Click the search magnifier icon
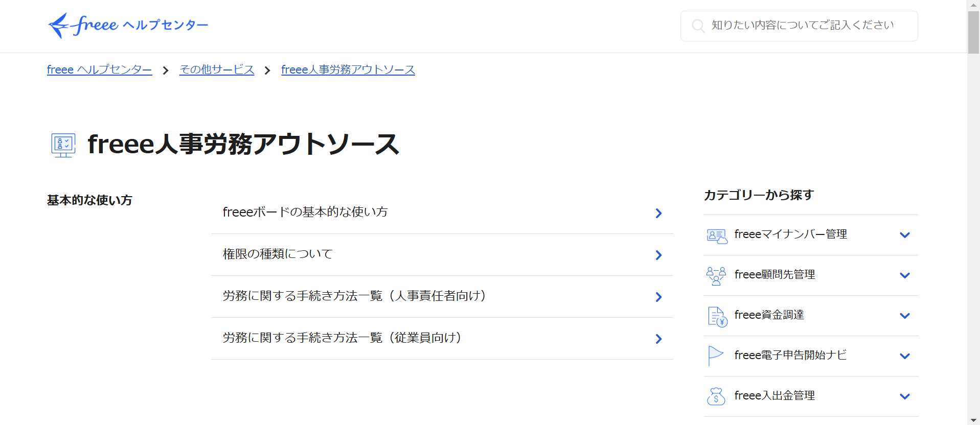The width and height of the screenshot is (980, 425). pos(698,26)
